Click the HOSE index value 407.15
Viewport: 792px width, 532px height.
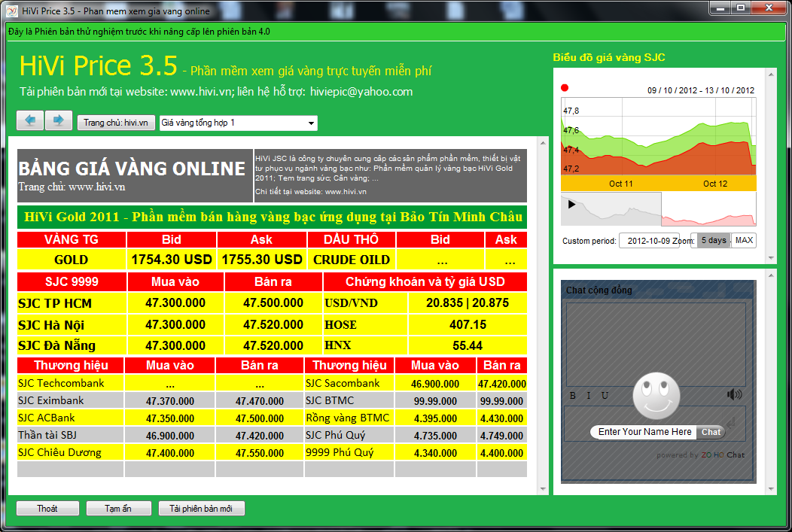pos(468,324)
